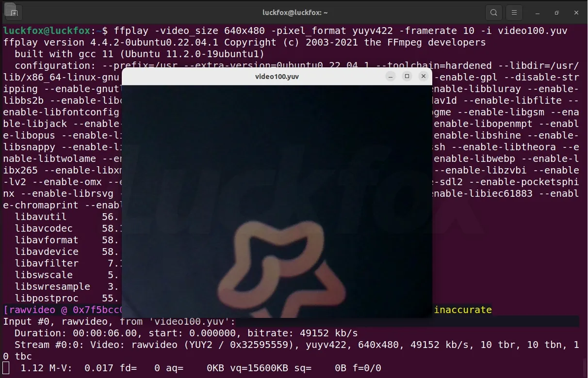Click the video100.yuv window title bar

click(277, 77)
